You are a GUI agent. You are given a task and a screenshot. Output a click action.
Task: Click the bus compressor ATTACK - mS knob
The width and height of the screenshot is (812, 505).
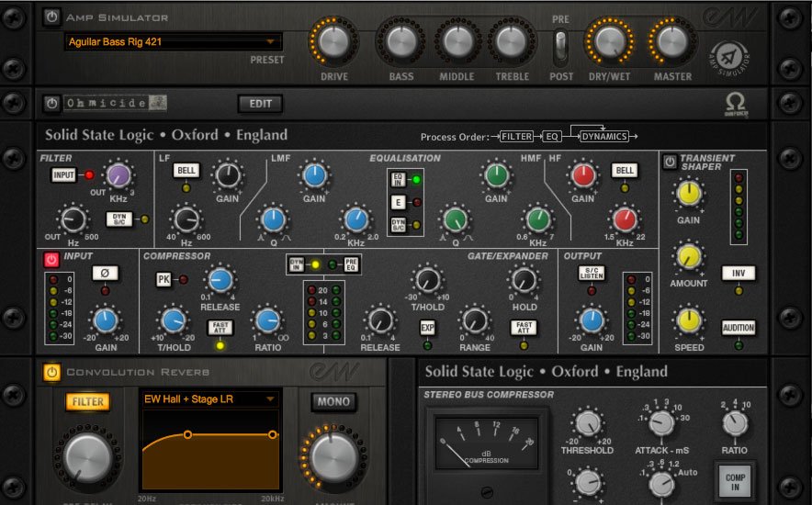(x=661, y=423)
